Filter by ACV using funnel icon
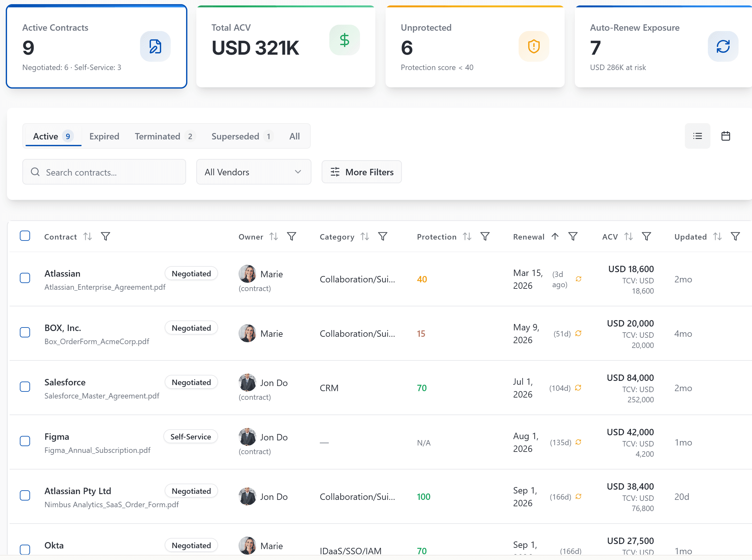The width and height of the screenshot is (752, 560). 646,236
